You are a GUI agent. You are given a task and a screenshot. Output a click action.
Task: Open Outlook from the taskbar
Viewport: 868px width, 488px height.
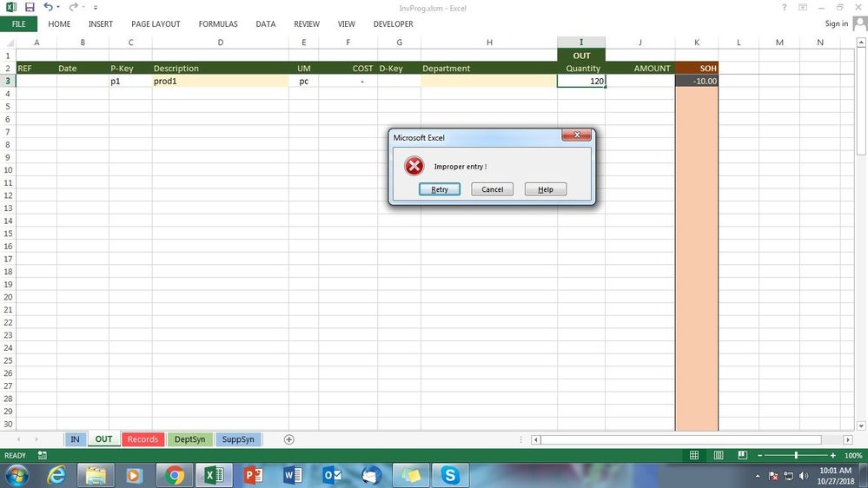[332, 475]
